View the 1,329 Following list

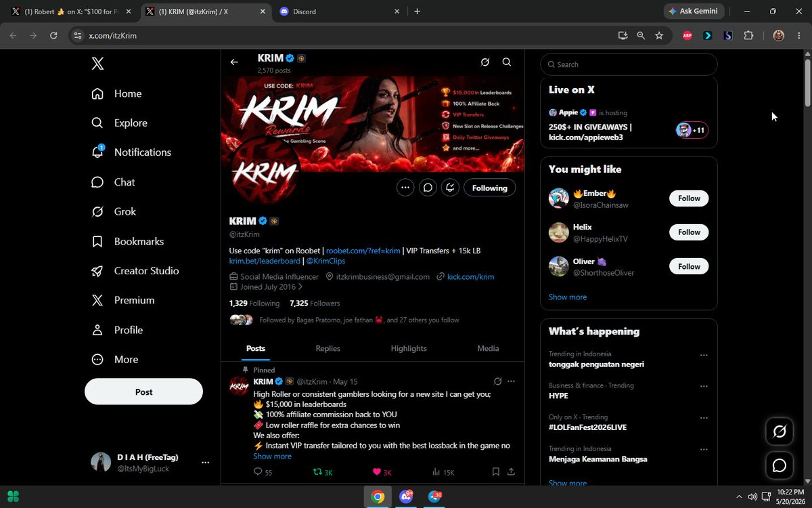click(254, 303)
